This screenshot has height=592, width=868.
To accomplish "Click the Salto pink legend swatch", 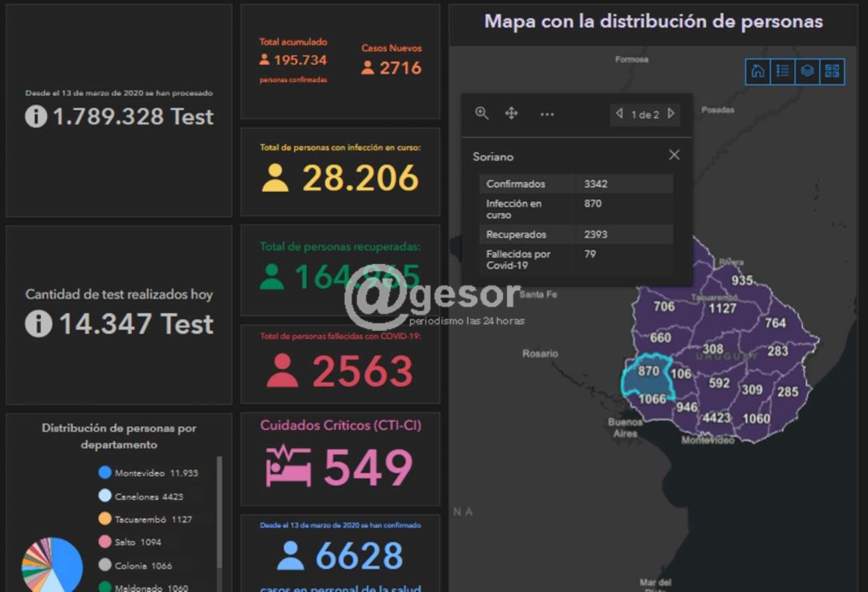I will coord(105,542).
